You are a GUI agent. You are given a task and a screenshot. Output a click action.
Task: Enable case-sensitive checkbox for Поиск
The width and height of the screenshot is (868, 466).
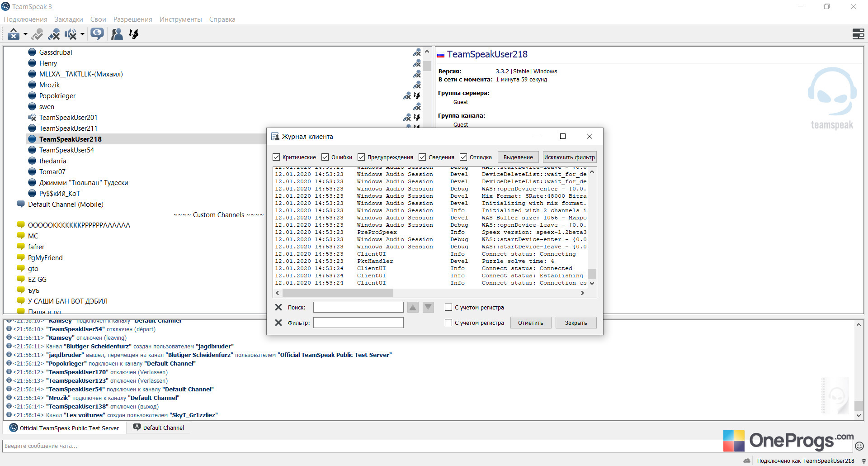tap(448, 307)
